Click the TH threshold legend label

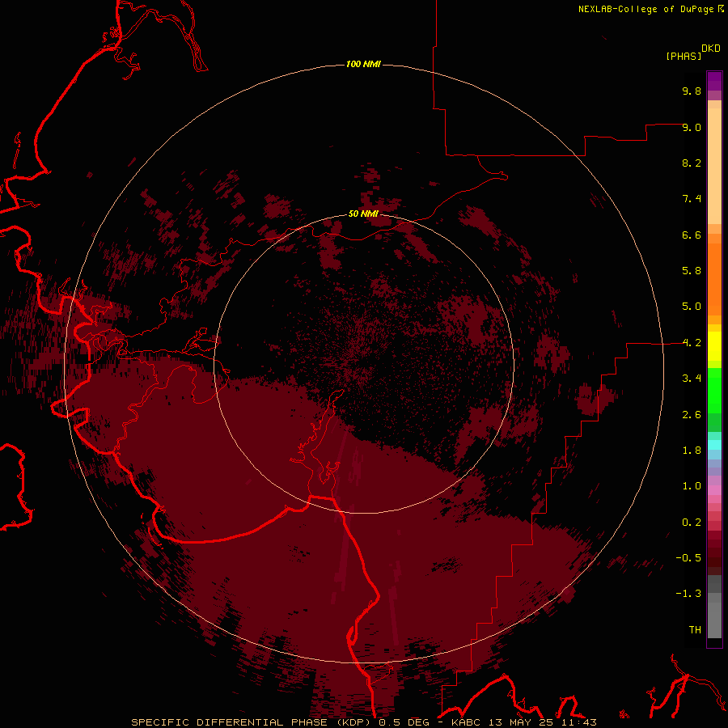pyautogui.click(x=695, y=630)
